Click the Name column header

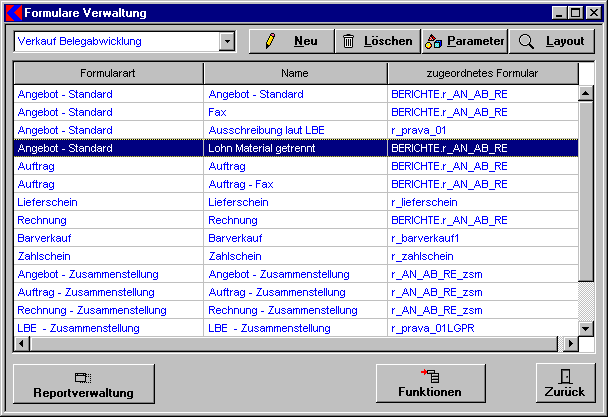tap(294, 74)
